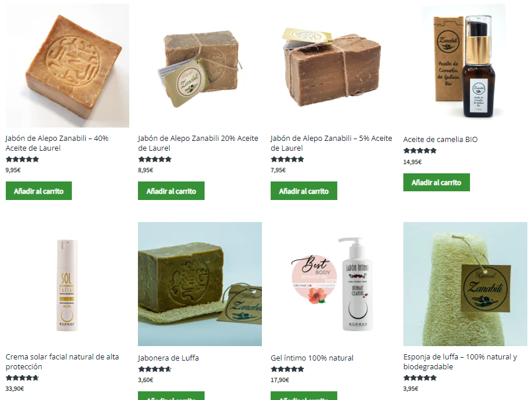The width and height of the screenshot is (532, 400).
Task: Add Aceite de camelia BIO to cart
Action: 436,183
